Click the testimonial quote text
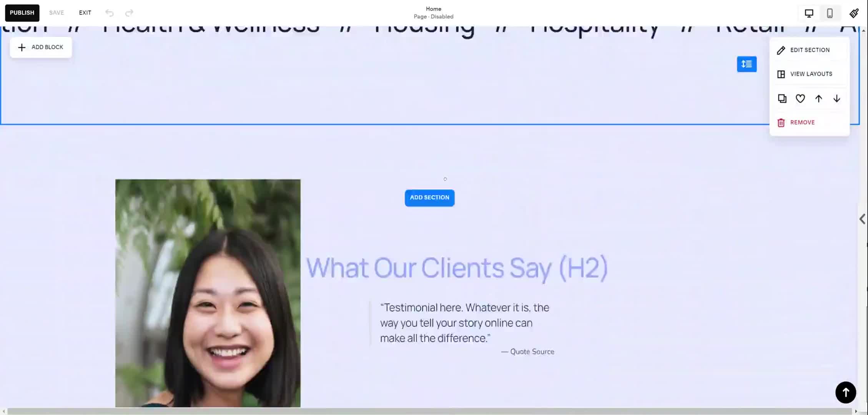This screenshot has width=868, height=415. (x=465, y=323)
